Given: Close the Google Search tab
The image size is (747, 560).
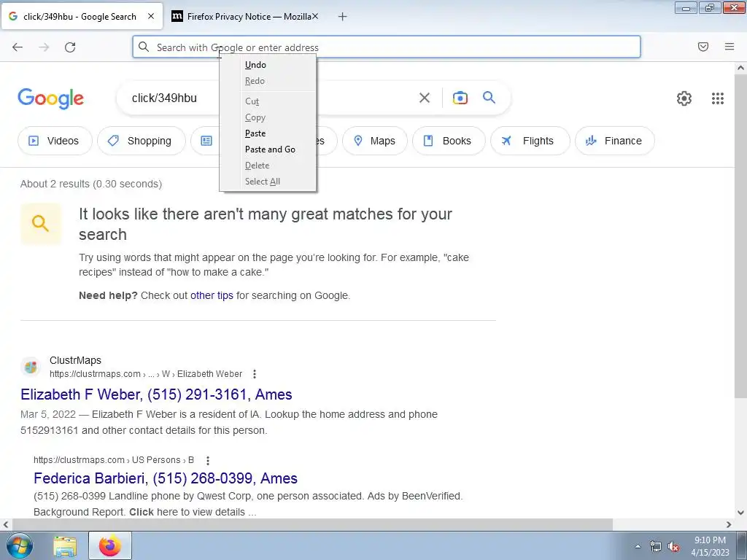Looking at the screenshot, I should 151,16.
